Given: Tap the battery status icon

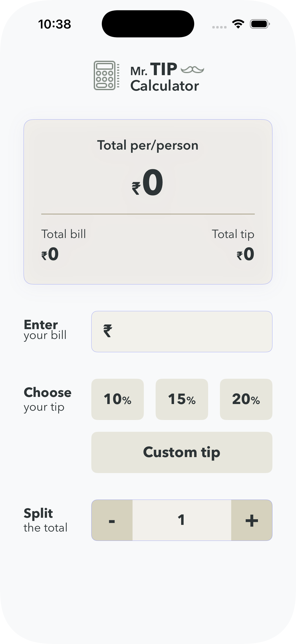Looking at the screenshot, I should pyautogui.click(x=259, y=24).
